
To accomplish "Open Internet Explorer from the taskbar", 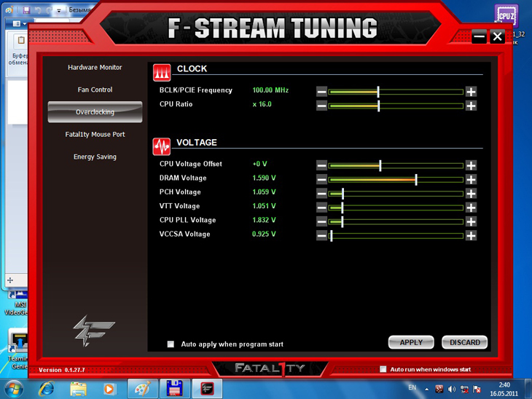I will (47, 388).
